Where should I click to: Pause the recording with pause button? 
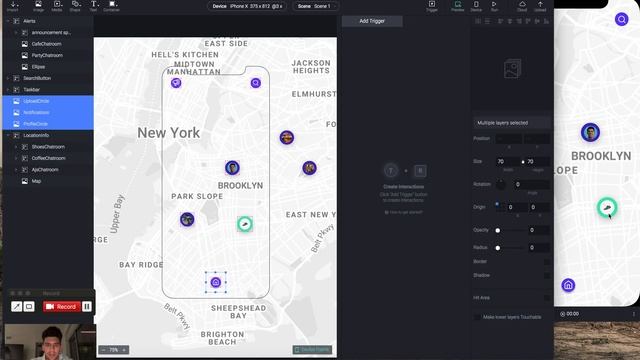click(87, 307)
